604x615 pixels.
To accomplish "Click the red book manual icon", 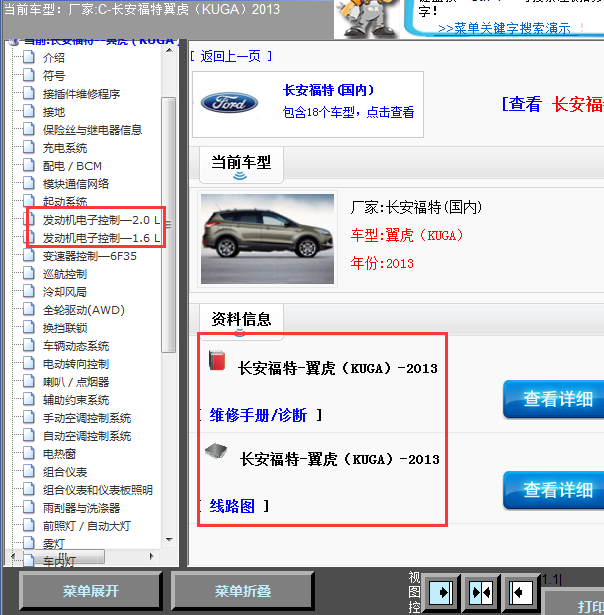I will click(x=217, y=360).
